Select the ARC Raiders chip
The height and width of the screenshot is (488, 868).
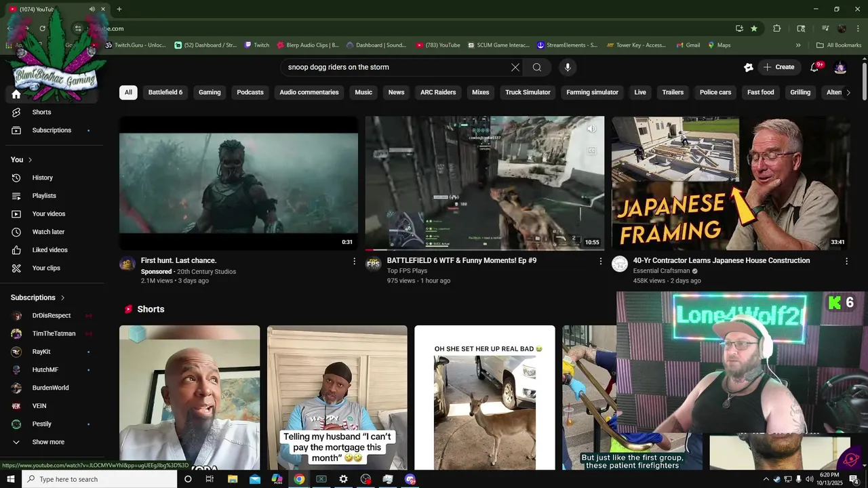pos(438,92)
